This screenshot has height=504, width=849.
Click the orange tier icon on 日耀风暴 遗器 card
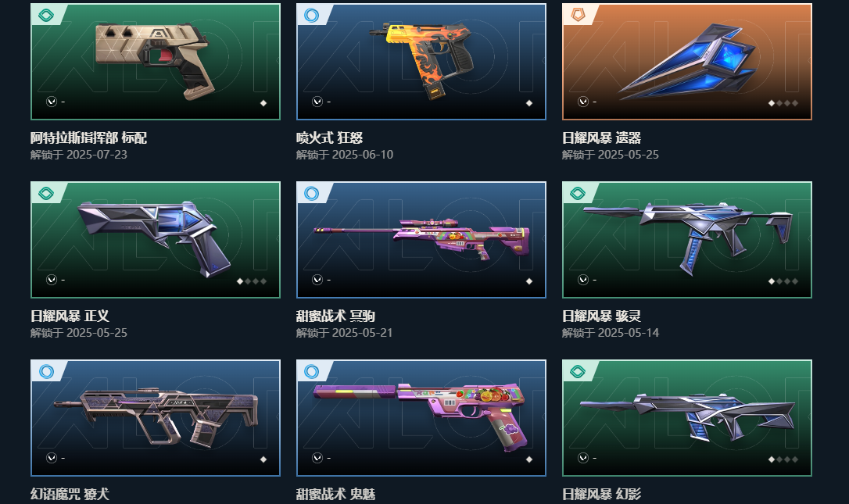click(x=578, y=15)
